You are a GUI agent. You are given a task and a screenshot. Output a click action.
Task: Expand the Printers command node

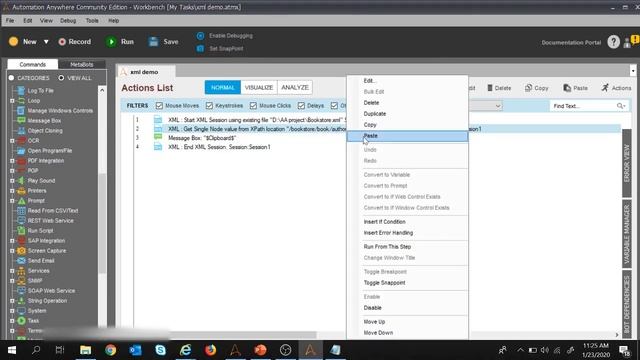click(x=12, y=191)
